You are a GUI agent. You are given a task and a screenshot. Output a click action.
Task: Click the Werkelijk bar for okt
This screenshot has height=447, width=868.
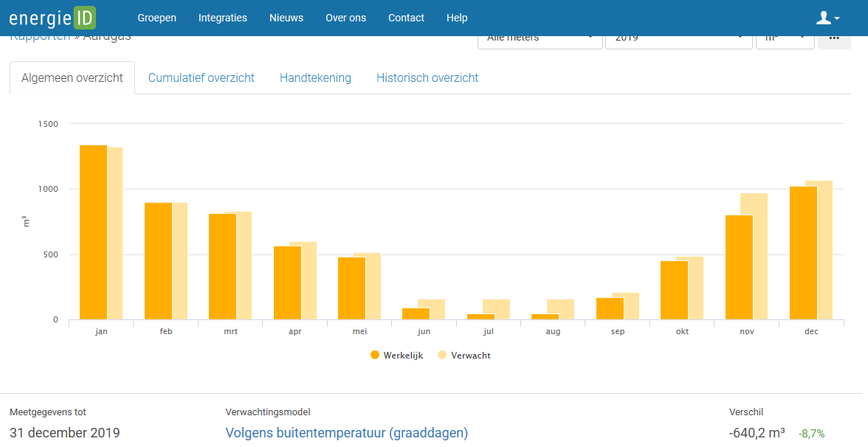[x=675, y=290]
